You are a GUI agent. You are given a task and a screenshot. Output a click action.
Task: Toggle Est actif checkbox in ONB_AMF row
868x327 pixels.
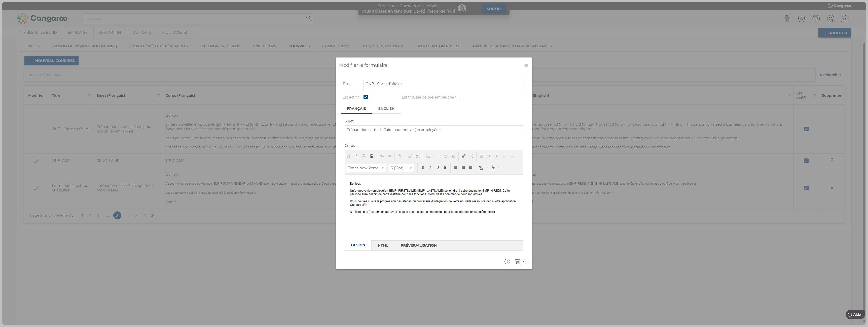(x=806, y=161)
